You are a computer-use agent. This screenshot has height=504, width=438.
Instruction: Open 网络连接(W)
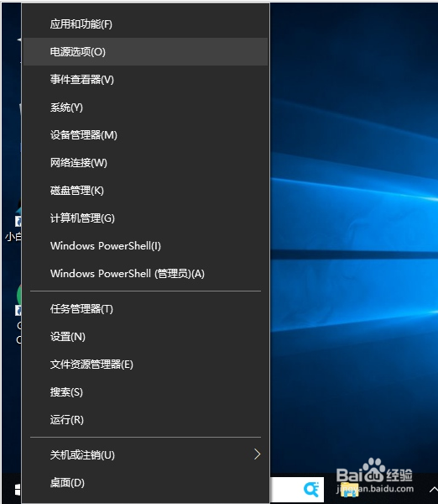(145, 163)
